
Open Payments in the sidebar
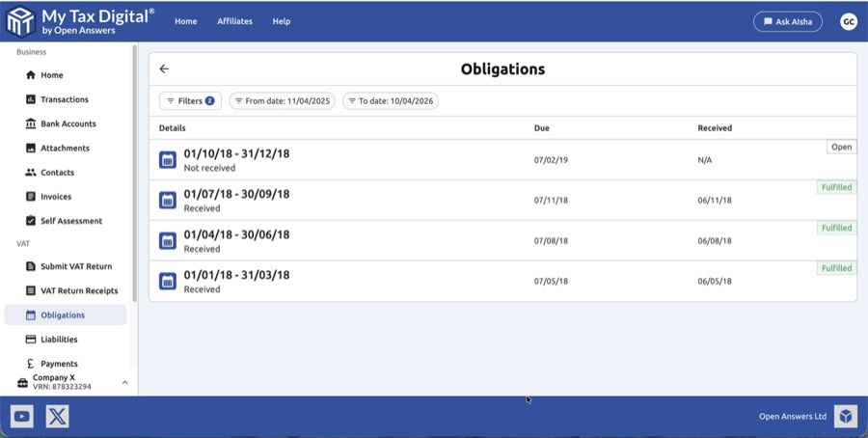pyautogui.click(x=66, y=364)
